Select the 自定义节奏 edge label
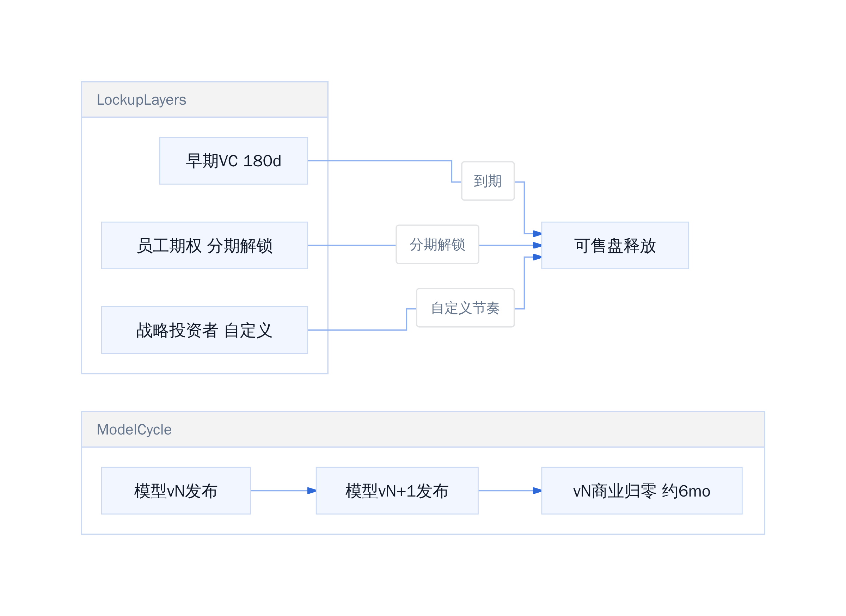This screenshot has width=846, height=616. [466, 308]
